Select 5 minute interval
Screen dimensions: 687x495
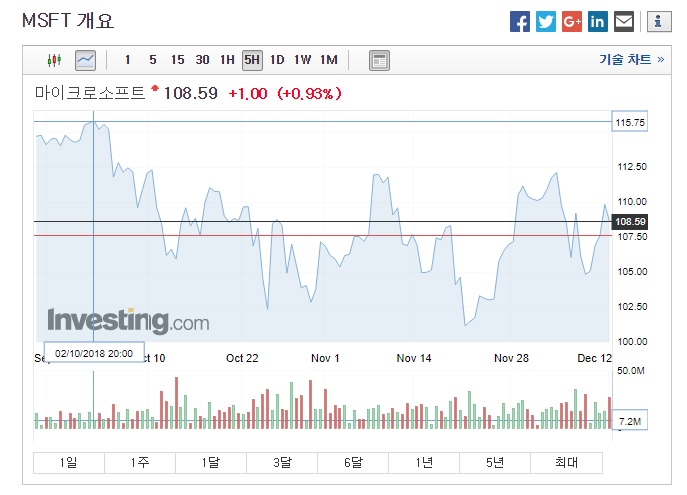[152, 60]
